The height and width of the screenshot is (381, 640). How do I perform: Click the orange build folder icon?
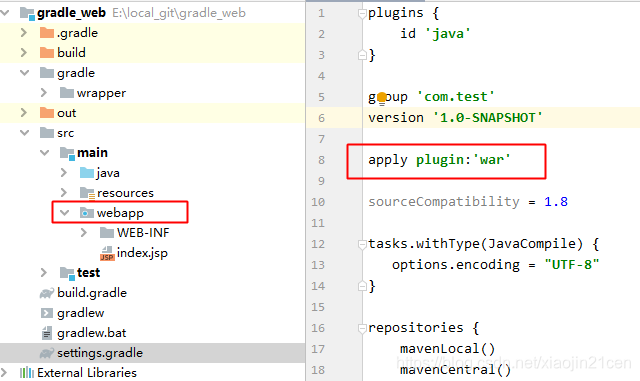(x=47, y=53)
